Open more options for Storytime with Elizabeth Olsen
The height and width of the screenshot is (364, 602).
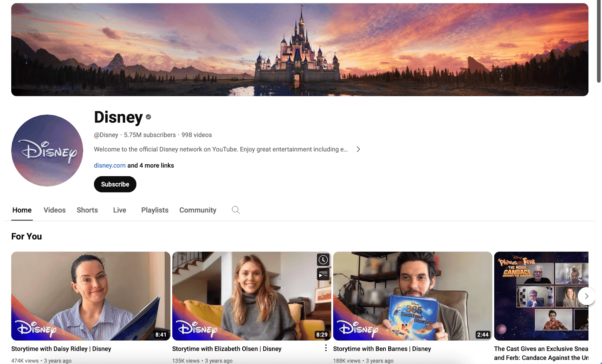click(x=325, y=348)
